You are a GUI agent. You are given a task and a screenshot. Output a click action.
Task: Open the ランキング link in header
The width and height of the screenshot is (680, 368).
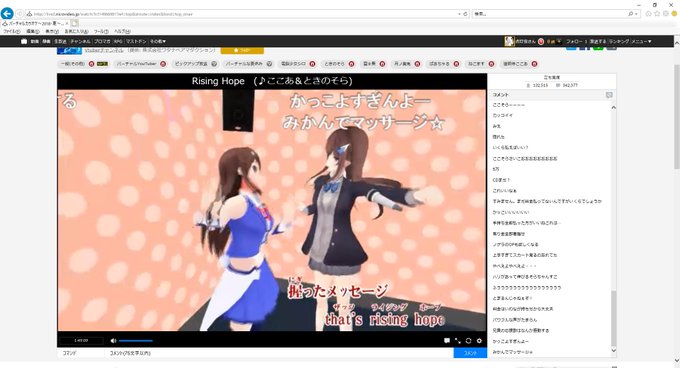(x=619, y=42)
